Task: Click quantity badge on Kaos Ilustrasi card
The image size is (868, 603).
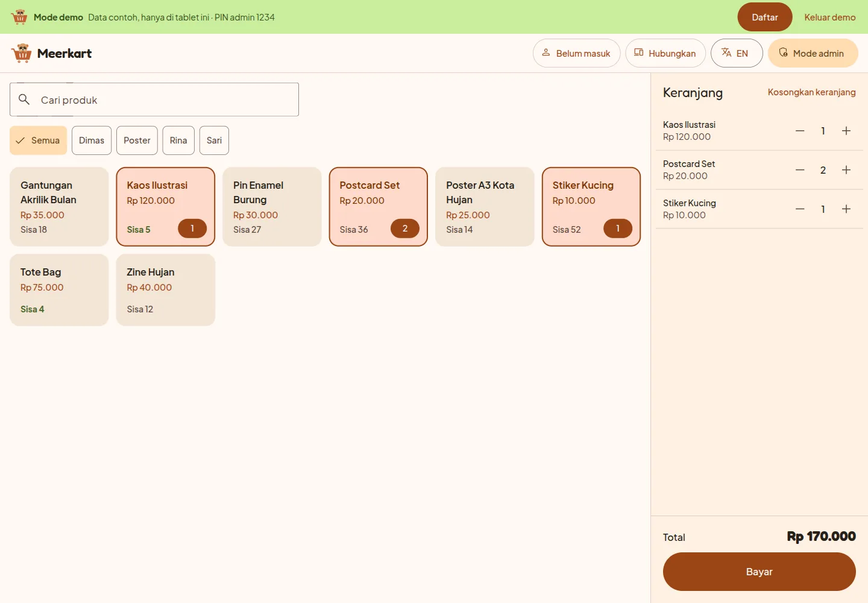Action: click(192, 229)
